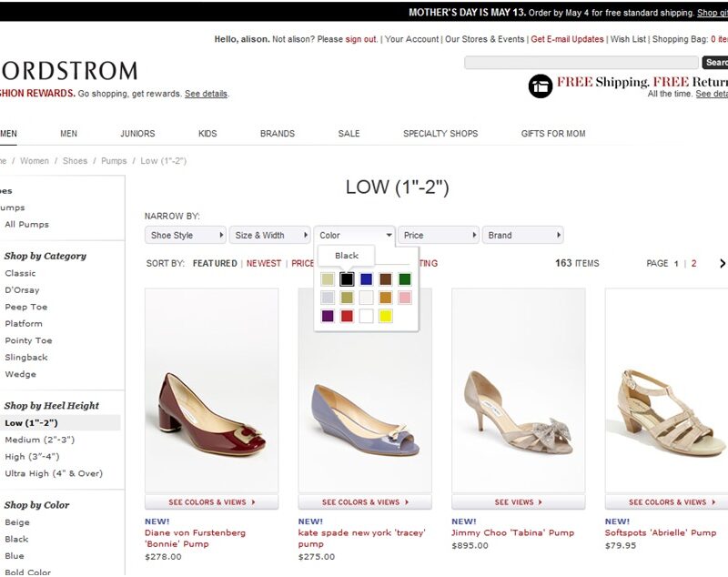The image size is (728, 577).
Task: Click the Shoes breadcrumb link
Action: coord(75,161)
